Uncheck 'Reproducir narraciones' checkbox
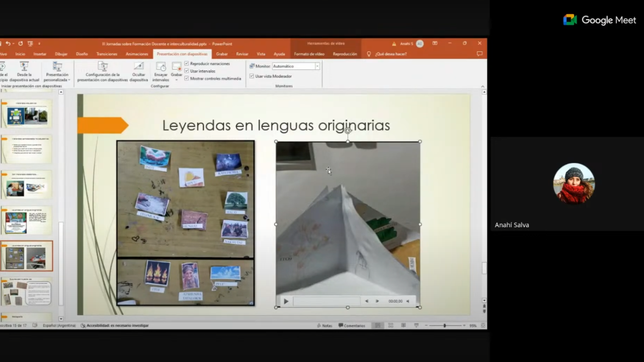 click(x=187, y=64)
